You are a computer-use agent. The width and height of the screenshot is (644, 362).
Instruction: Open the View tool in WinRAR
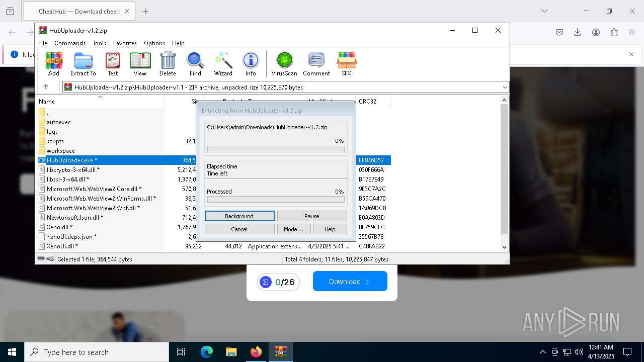(140, 64)
